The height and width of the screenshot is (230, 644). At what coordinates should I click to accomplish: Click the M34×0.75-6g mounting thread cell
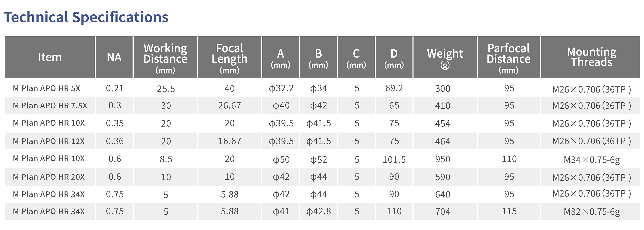pos(592,160)
